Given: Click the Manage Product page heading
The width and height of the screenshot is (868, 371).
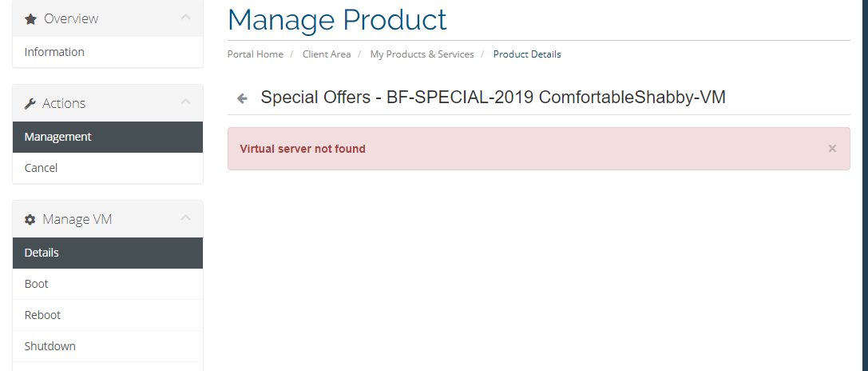Looking at the screenshot, I should (337, 19).
